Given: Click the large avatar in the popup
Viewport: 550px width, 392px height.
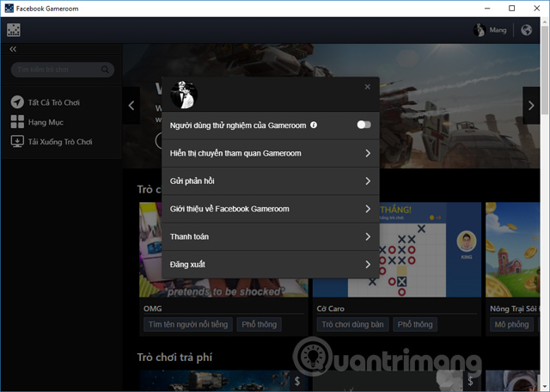Looking at the screenshot, I should (184, 95).
